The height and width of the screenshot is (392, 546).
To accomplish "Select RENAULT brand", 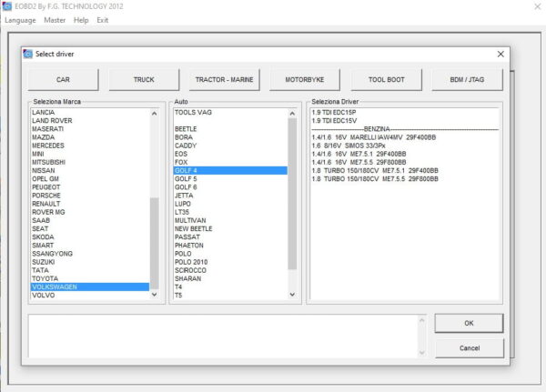I will (x=90, y=204).
